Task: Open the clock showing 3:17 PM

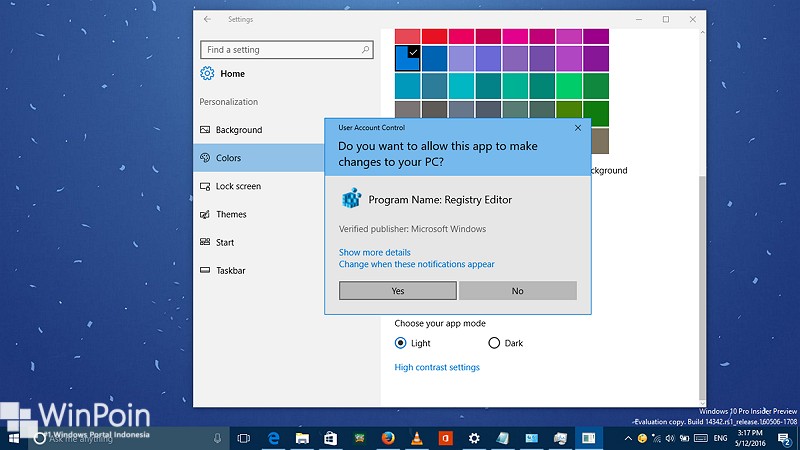Action: pos(750,438)
